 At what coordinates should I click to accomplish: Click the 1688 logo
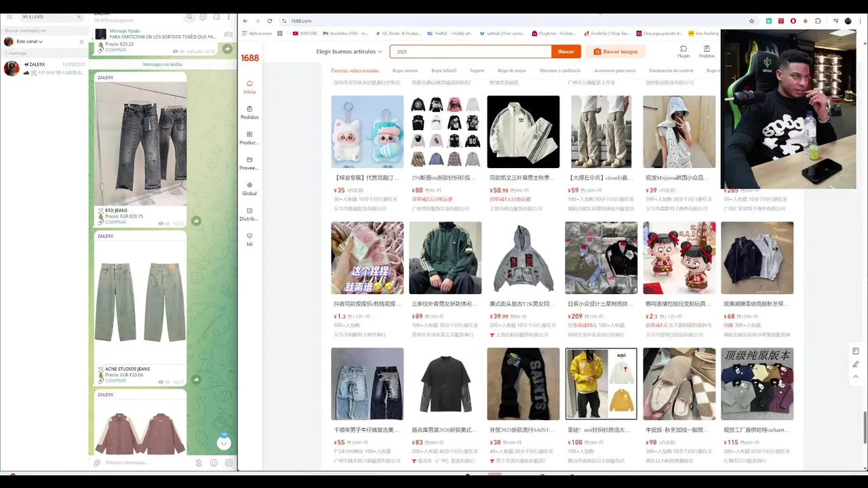click(x=250, y=58)
